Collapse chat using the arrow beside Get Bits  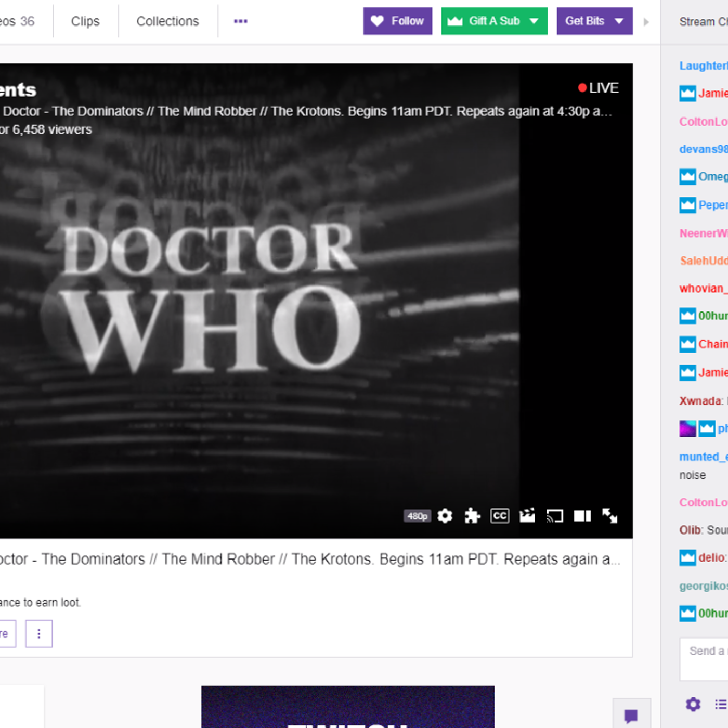coord(646,22)
